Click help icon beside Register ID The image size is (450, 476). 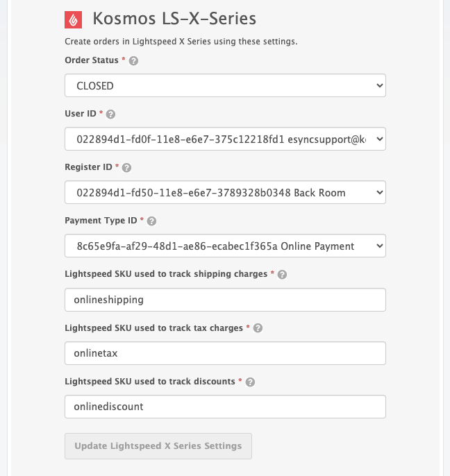point(126,167)
